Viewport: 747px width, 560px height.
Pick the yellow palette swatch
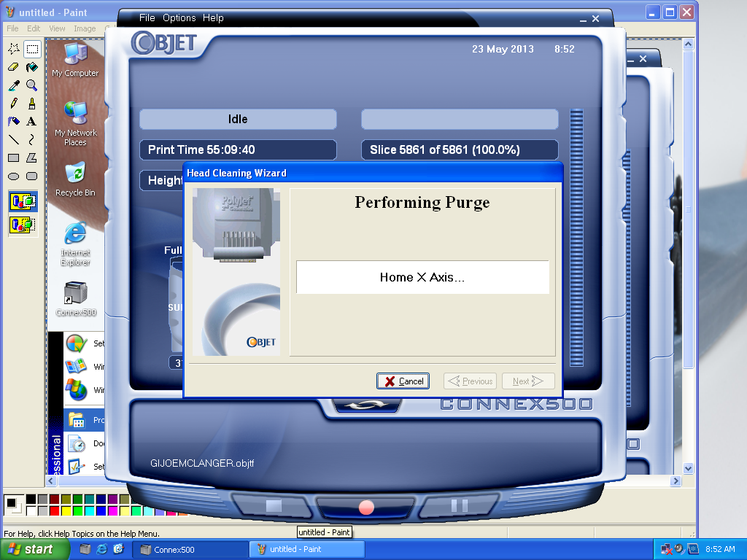66,511
